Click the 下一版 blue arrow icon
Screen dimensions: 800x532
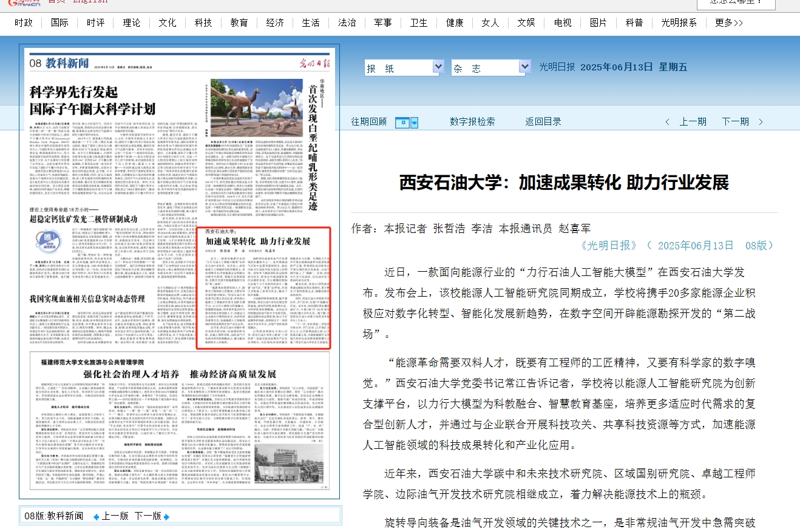pyautogui.click(x=167, y=516)
